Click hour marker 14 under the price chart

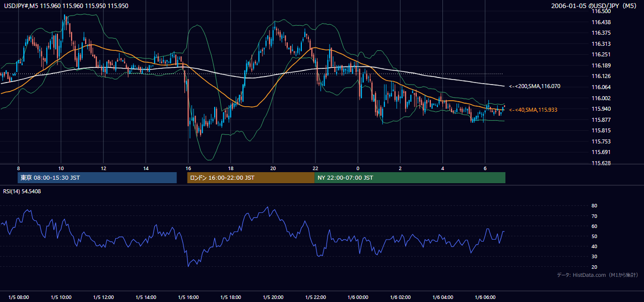click(146, 168)
